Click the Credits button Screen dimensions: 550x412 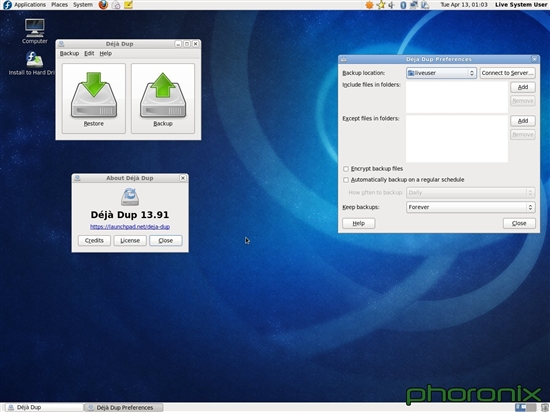pos(94,241)
